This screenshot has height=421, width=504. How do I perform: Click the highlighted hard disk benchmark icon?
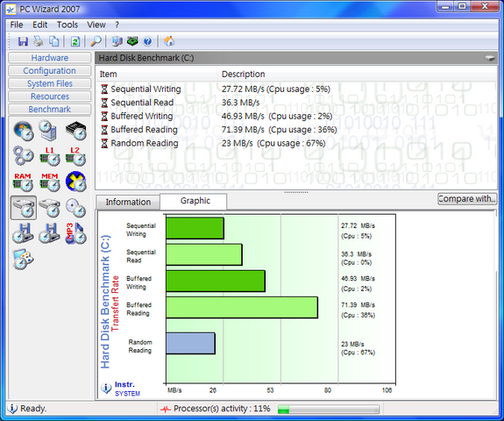pos(24,208)
